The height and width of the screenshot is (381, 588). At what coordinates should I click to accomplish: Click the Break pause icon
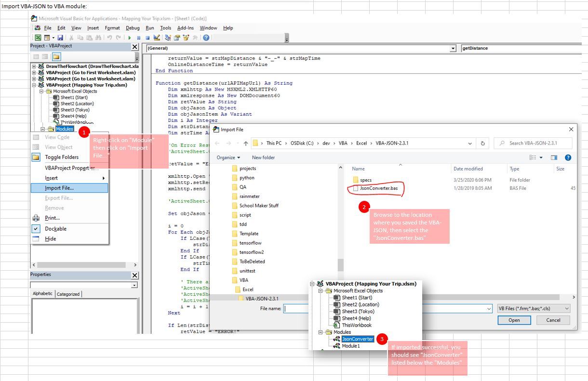click(138, 38)
